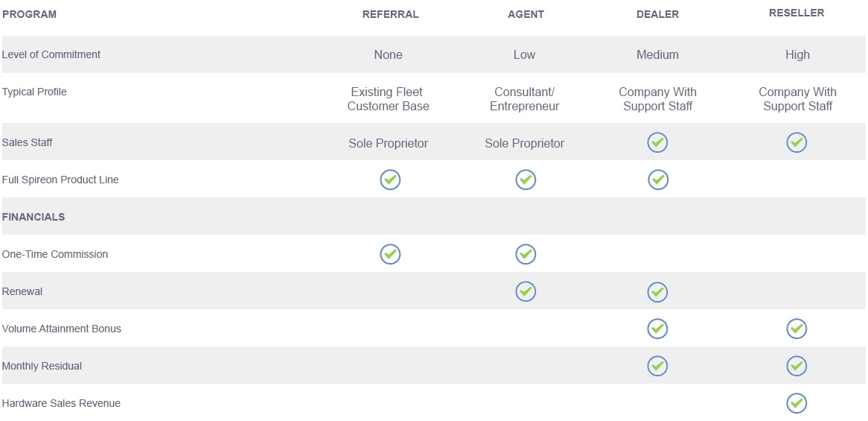Click Reseller checkmark for Monthly Residual

797,366
